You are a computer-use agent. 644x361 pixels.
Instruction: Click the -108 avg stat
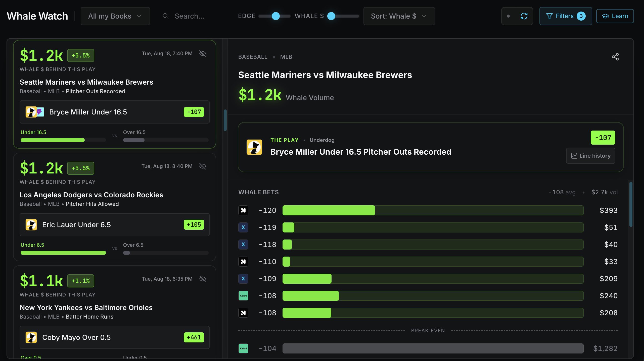562,192
